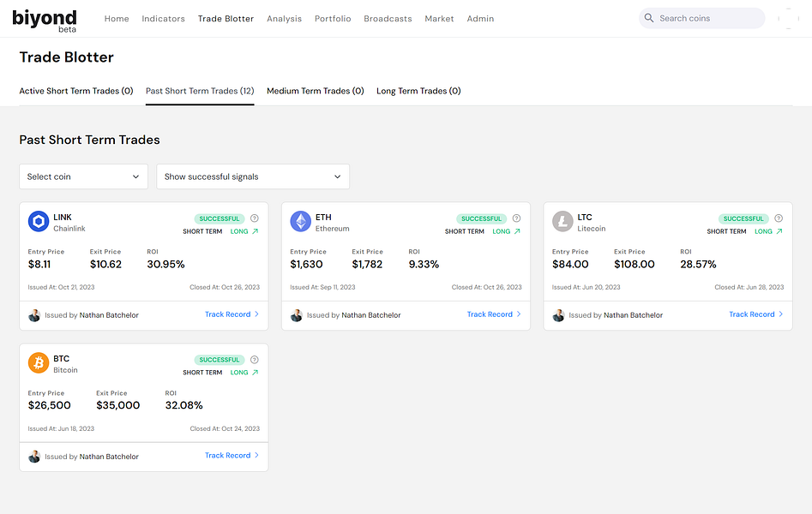
Task: Open Track Record on LINK card
Action: point(232,314)
